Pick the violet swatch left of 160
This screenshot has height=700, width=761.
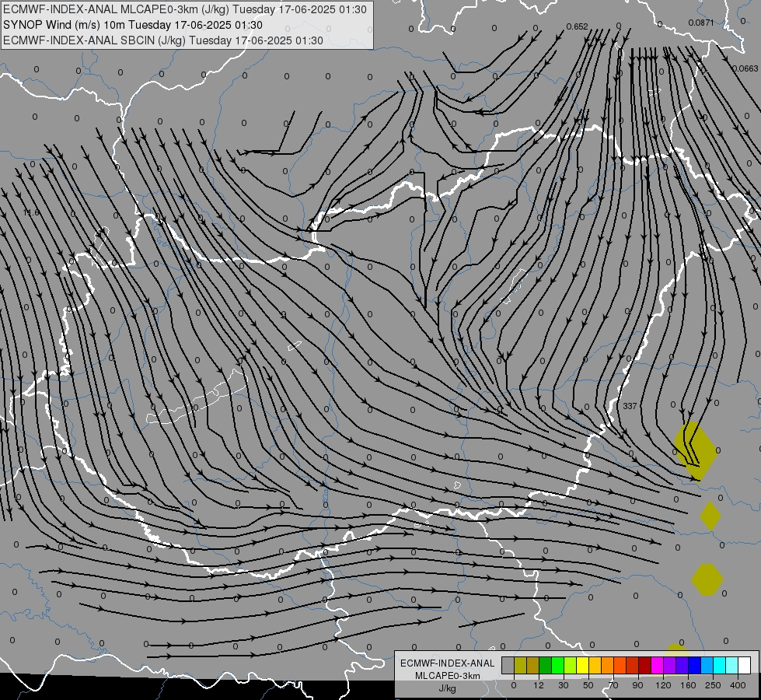pyautogui.click(x=682, y=665)
